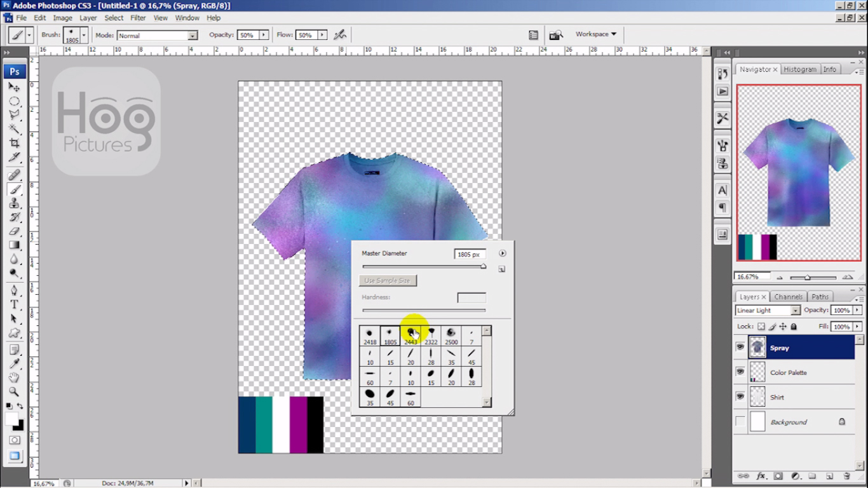
Task: Select the Polygonal Lasso tool
Action: coord(14,115)
